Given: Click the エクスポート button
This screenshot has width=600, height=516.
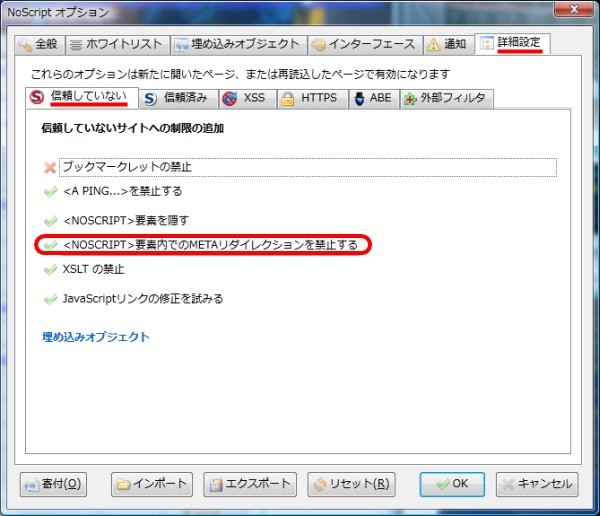Looking at the screenshot, I should click(x=250, y=484).
